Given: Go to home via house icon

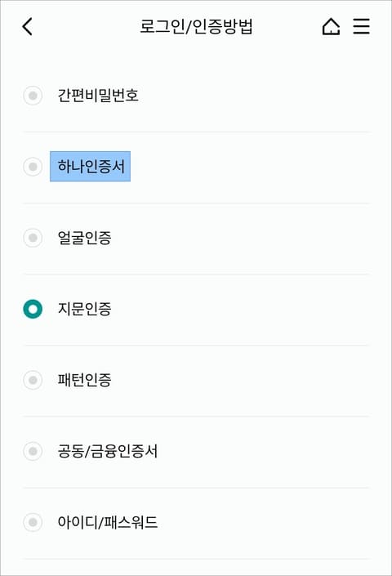Looking at the screenshot, I should click(331, 26).
